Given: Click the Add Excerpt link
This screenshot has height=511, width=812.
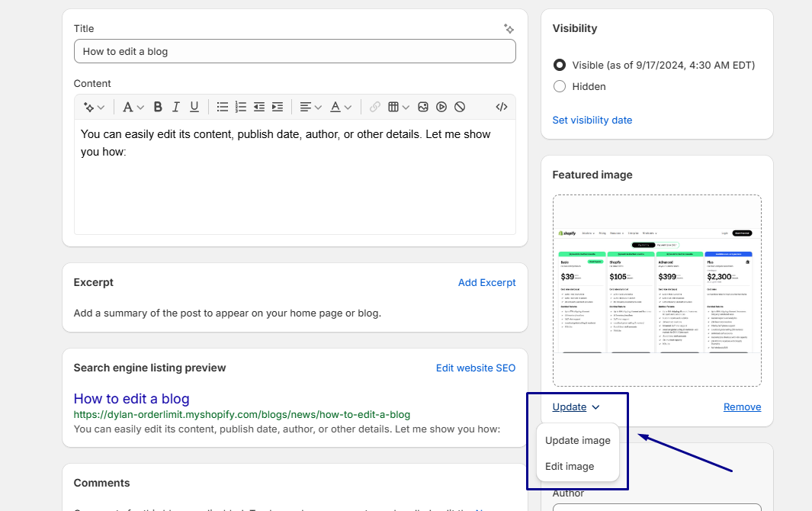Looking at the screenshot, I should coord(486,282).
